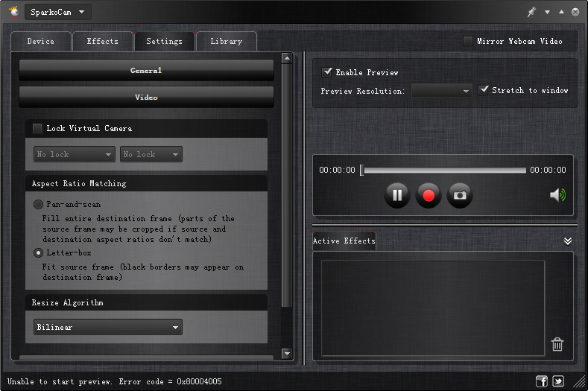Click the settings panel scrollbar thumb
The height and width of the screenshot is (391, 588).
287,185
